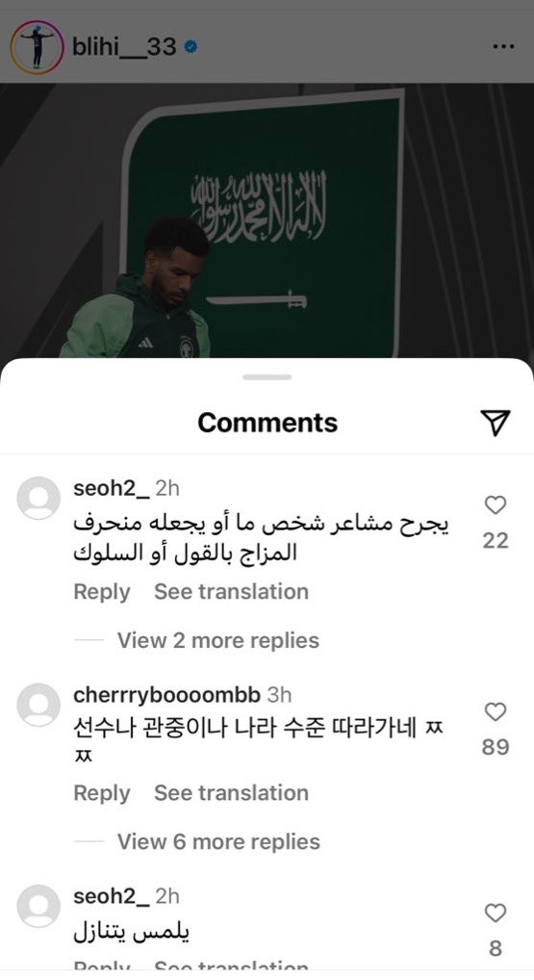Like the last seoh2_ comment
Image resolution: width=534 pixels, height=980 pixels.
point(496,914)
